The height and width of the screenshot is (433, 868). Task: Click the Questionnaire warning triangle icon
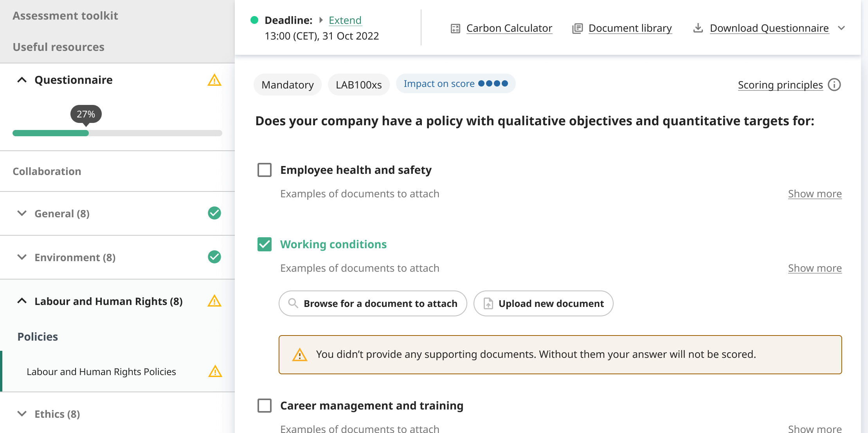[214, 80]
